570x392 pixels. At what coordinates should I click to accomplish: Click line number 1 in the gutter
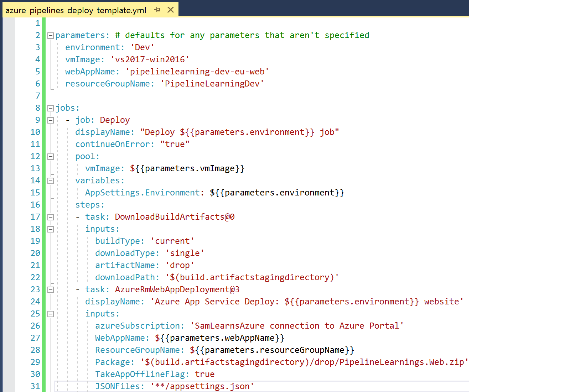37,23
